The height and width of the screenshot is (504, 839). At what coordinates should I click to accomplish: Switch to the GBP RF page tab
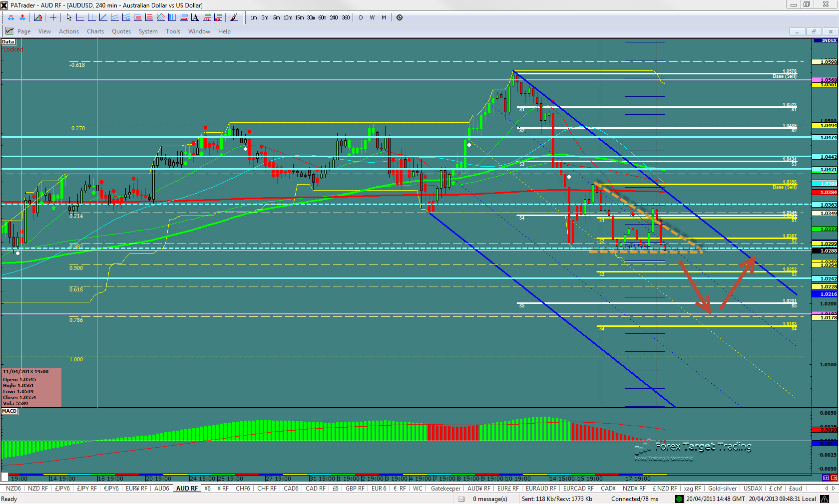[x=355, y=489]
